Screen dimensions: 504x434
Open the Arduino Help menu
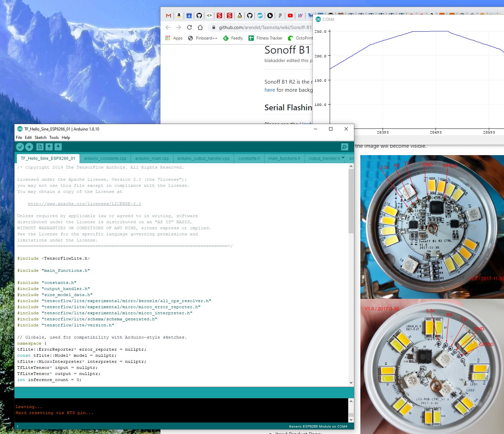(x=66, y=138)
